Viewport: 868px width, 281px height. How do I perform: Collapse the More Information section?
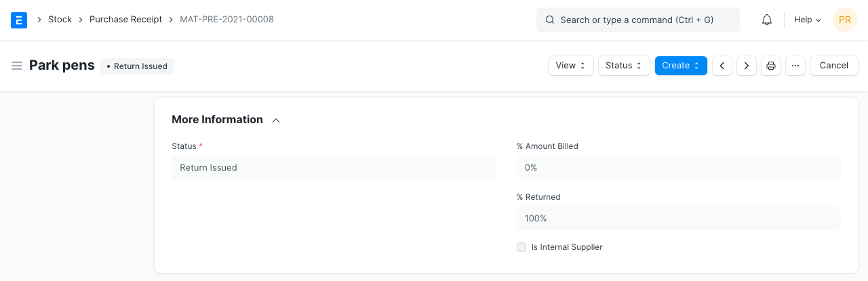click(276, 120)
